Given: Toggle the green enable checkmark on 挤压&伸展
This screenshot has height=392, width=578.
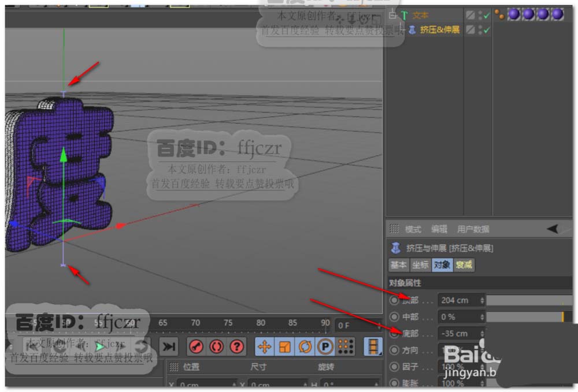Looking at the screenshot, I should (x=487, y=30).
